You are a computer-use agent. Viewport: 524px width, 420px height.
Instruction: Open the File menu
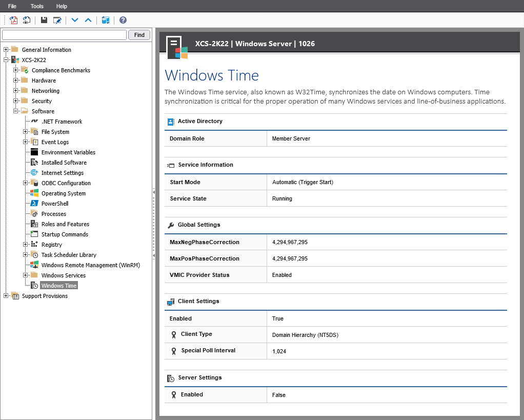[x=12, y=6]
